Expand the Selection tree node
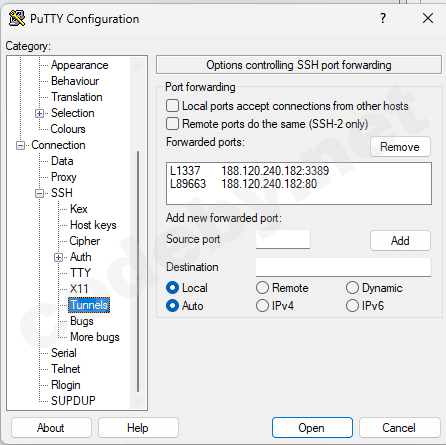 tap(39, 114)
